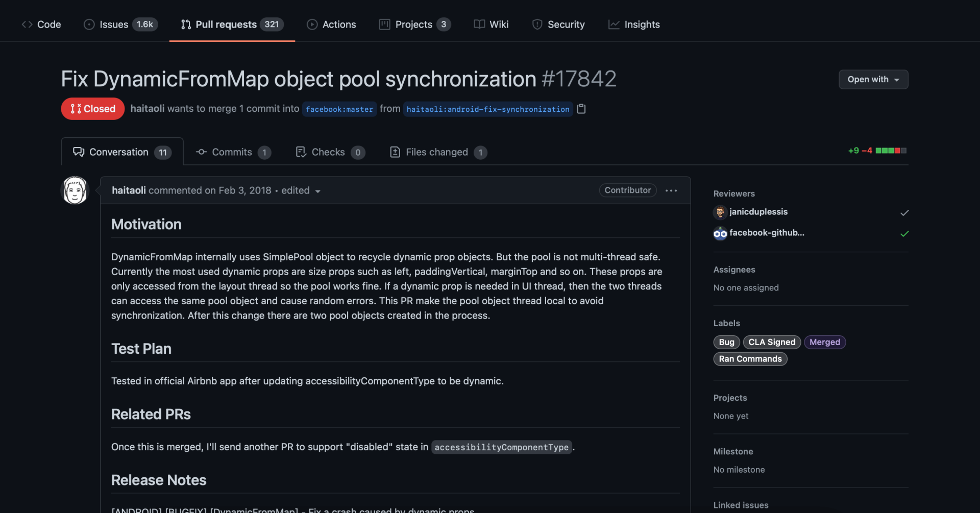Expand the edited history dropdown arrow
Screen dimensions: 980x513
coord(317,191)
